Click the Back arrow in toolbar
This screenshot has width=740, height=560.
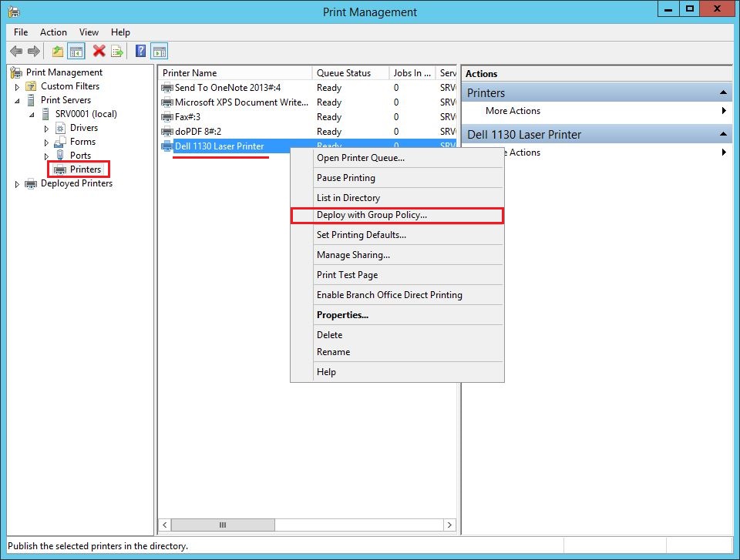[x=16, y=52]
